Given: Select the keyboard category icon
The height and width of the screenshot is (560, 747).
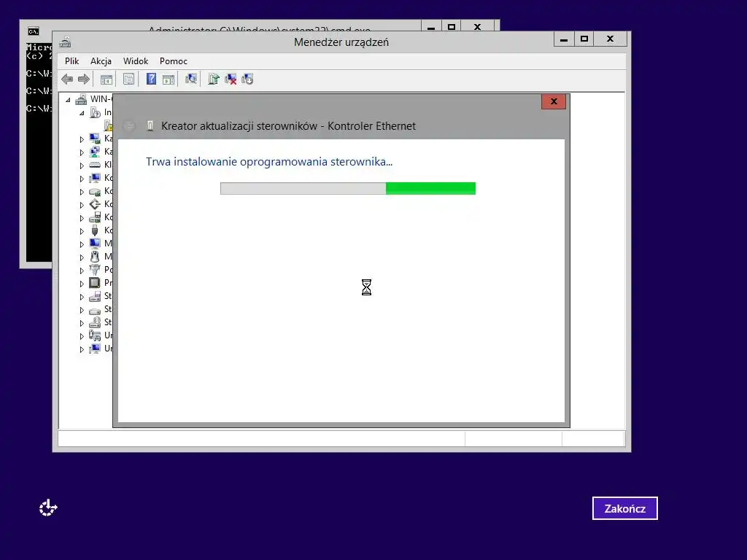Looking at the screenshot, I should click(x=95, y=165).
